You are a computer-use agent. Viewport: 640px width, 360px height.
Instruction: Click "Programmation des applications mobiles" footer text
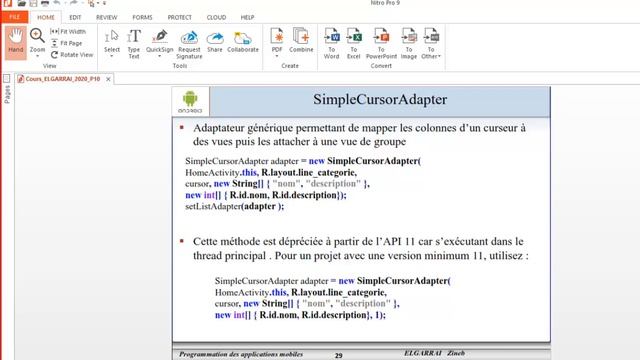tap(241, 354)
